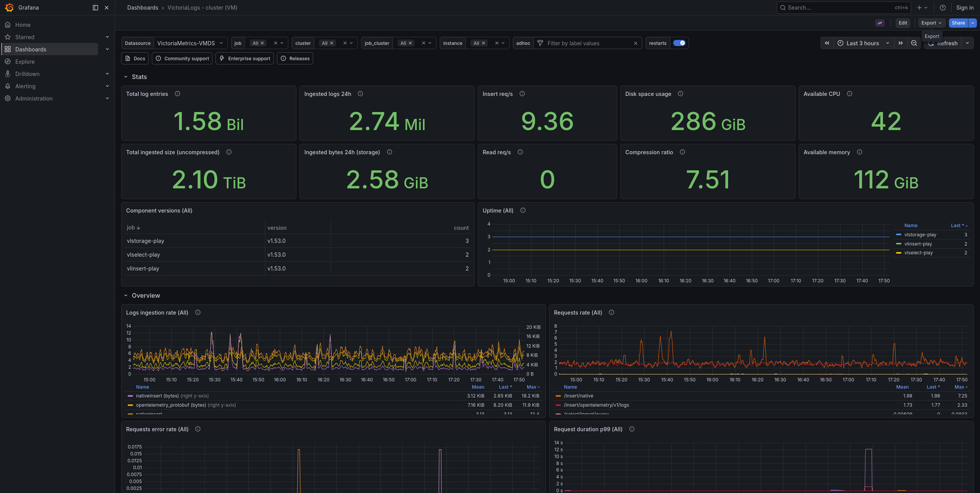This screenshot has width=980, height=493.
Task: Shift the time range backward
Action: pos(827,43)
